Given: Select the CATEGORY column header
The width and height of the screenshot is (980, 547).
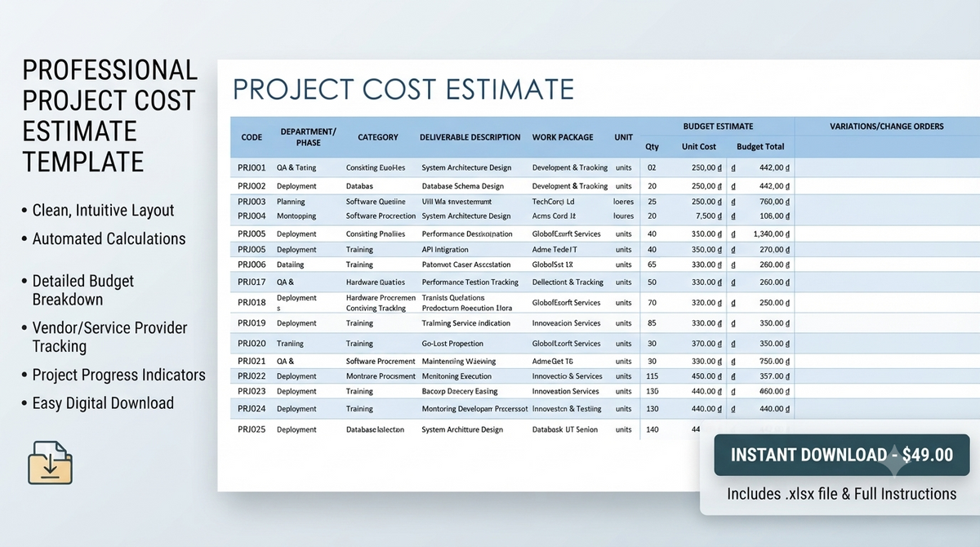Looking at the screenshot, I should (378, 137).
